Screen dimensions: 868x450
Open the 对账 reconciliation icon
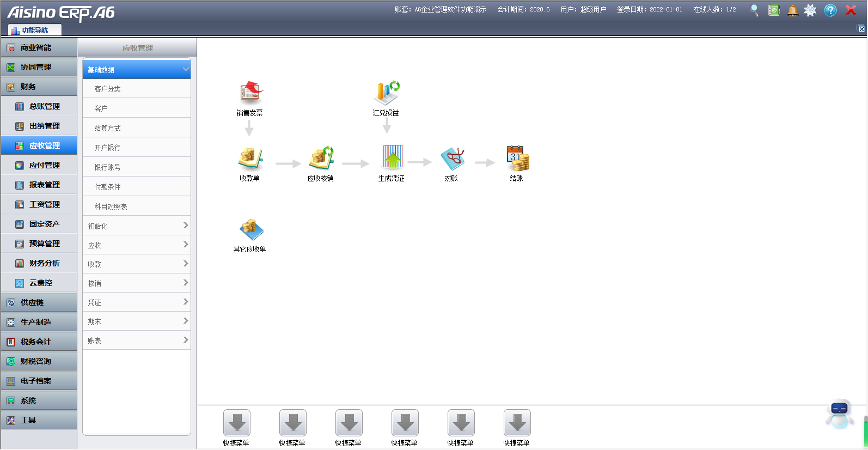tap(451, 159)
